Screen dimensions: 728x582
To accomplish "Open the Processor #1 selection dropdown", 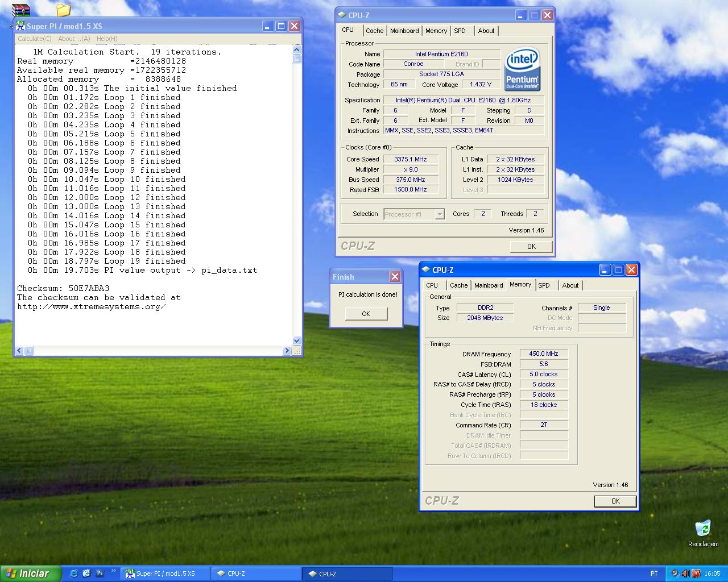I will pos(413,214).
